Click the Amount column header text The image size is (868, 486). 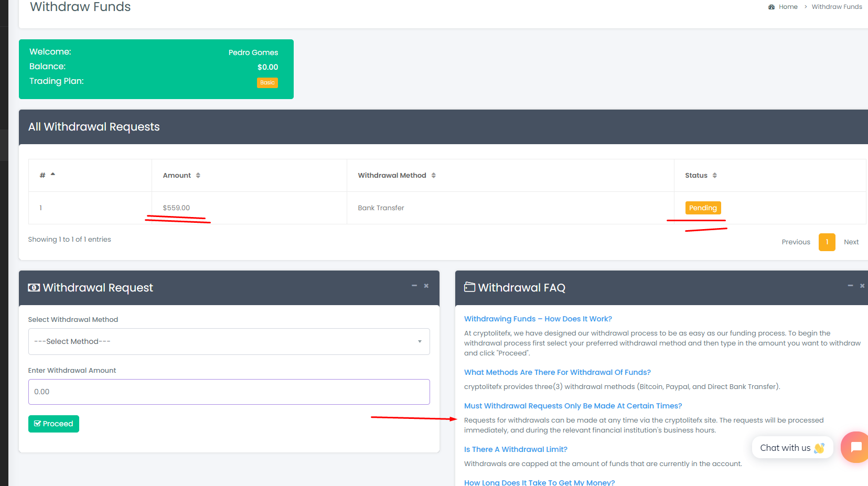click(177, 175)
